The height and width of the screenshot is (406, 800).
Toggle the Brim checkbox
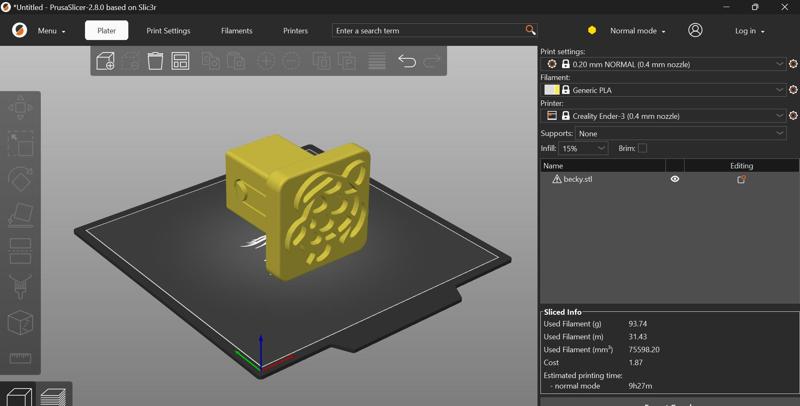tap(642, 148)
